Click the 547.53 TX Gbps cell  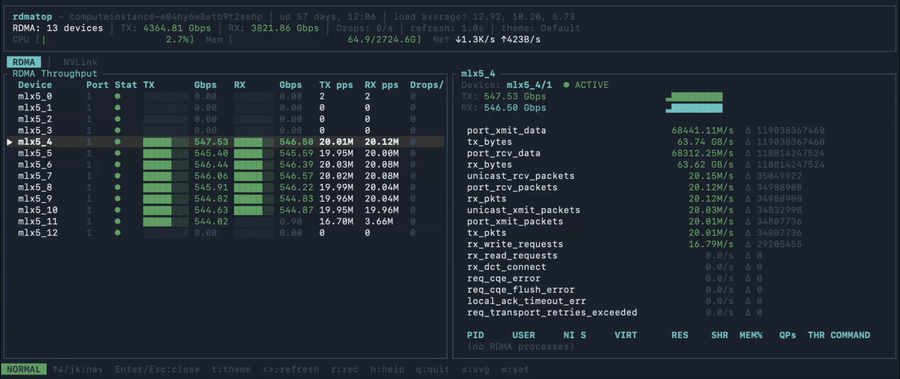coord(211,142)
